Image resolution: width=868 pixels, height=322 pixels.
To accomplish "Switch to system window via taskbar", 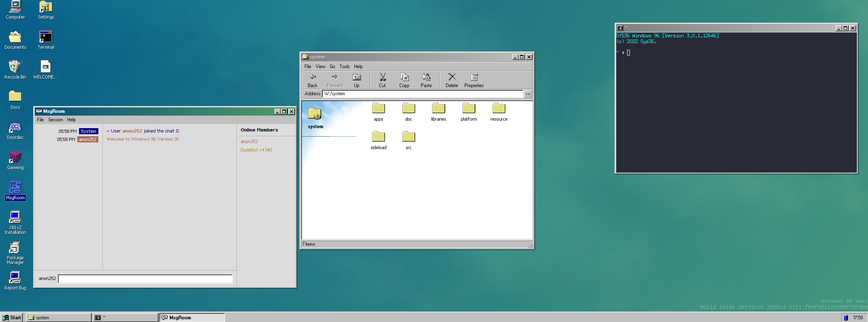I will [x=59, y=318].
